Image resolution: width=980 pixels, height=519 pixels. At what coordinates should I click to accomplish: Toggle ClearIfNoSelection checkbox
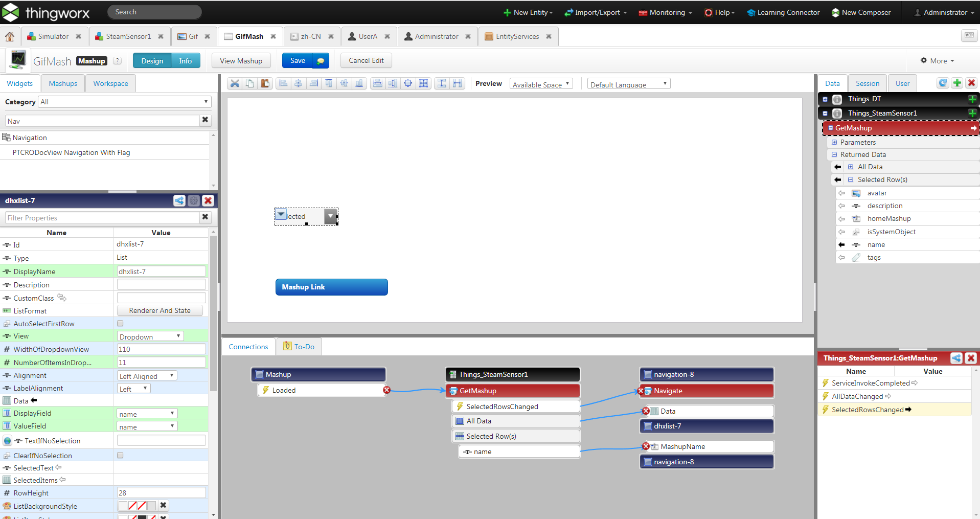click(x=120, y=455)
